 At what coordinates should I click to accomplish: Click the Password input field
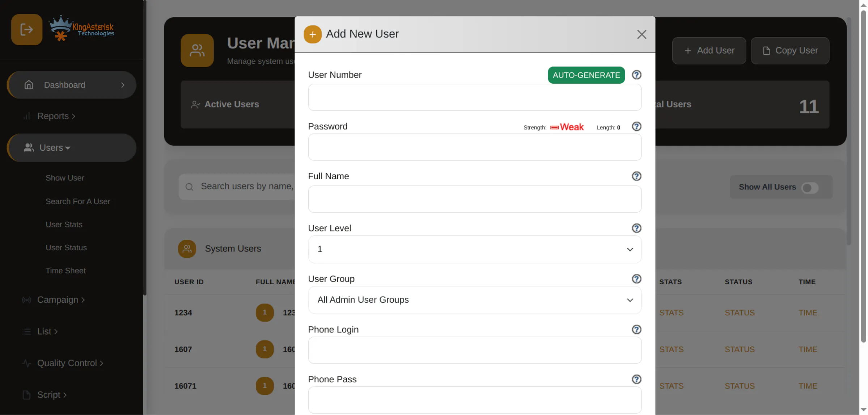click(475, 147)
